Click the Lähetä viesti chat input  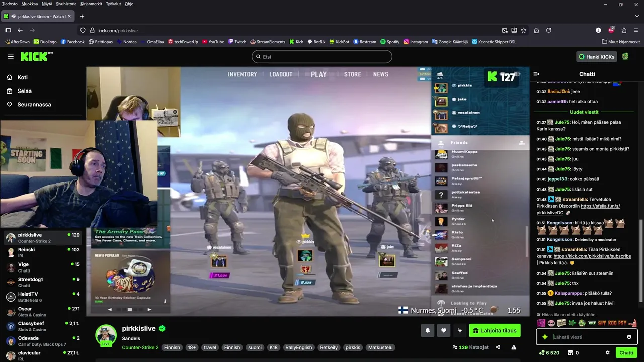click(586, 337)
